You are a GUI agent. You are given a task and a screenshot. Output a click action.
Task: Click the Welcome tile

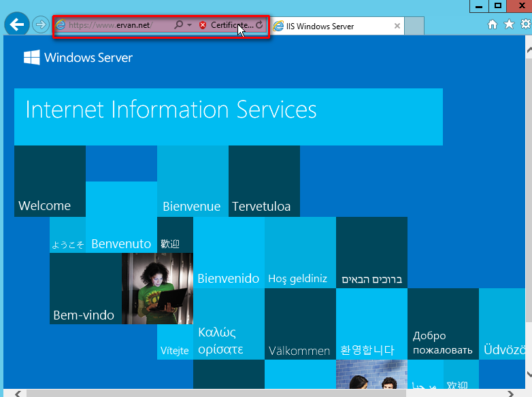(x=50, y=181)
